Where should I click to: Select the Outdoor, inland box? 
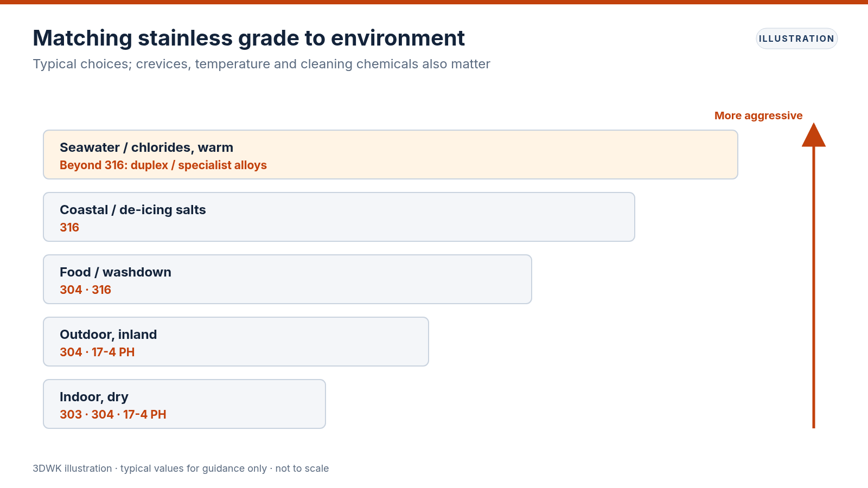pyautogui.click(x=236, y=342)
